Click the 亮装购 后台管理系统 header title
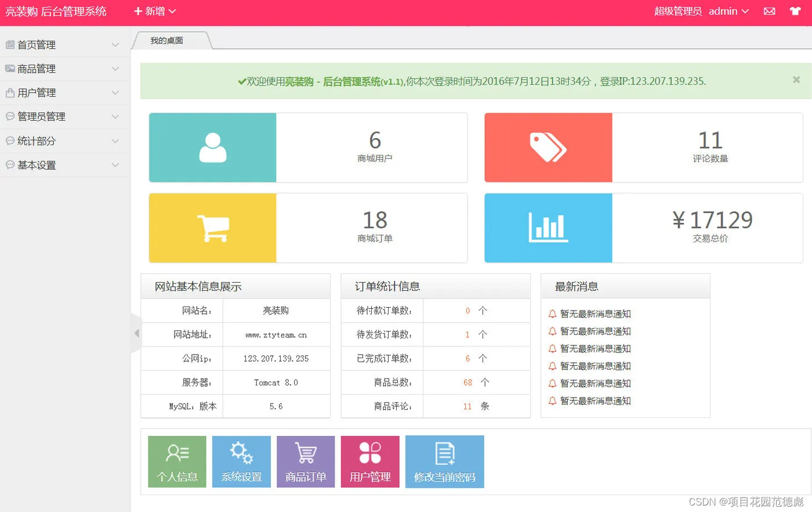This screenshot has width=812, height=512. coord(56,11)
